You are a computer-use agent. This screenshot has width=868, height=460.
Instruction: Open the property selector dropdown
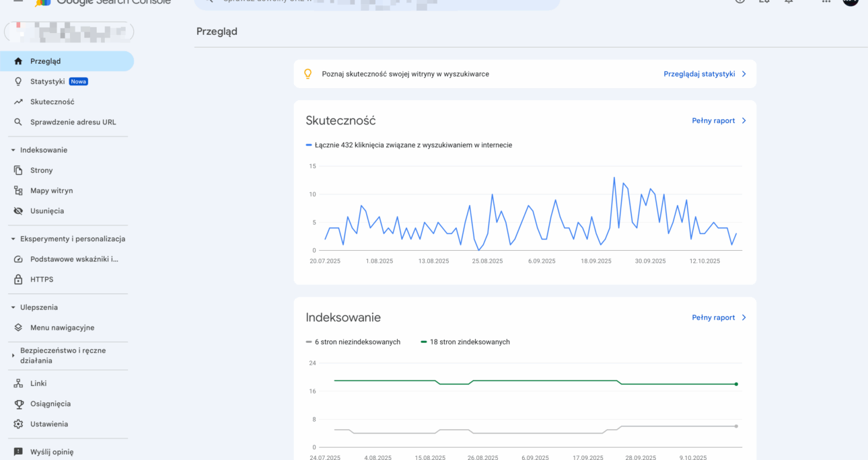(67, 32)
